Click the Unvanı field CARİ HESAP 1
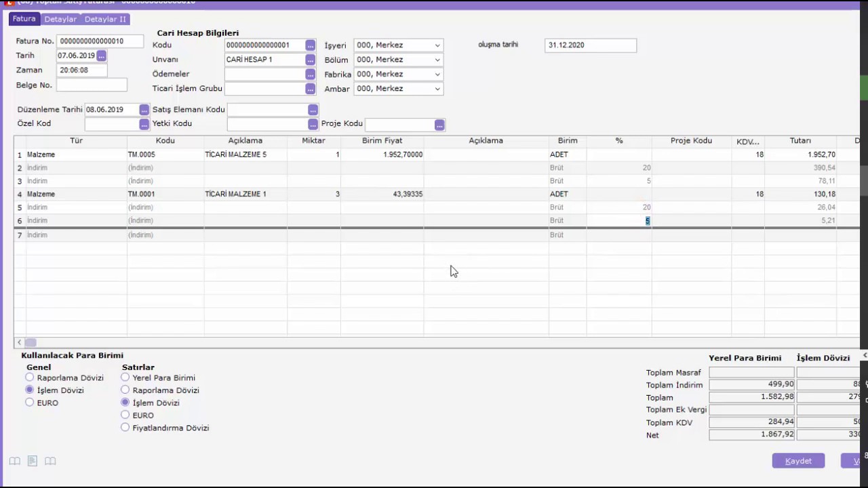The width and height of the screenshot is (868, 488). point(264,60)
